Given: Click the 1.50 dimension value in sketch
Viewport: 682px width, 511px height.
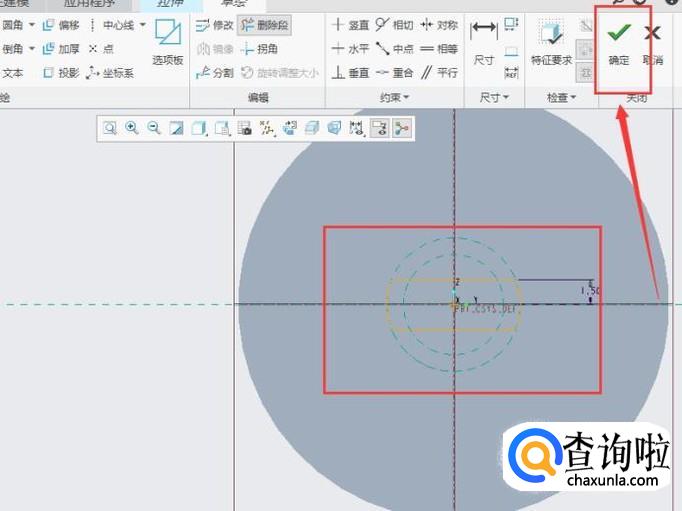Looking at the screenshot, I should (x=591, y=290).
